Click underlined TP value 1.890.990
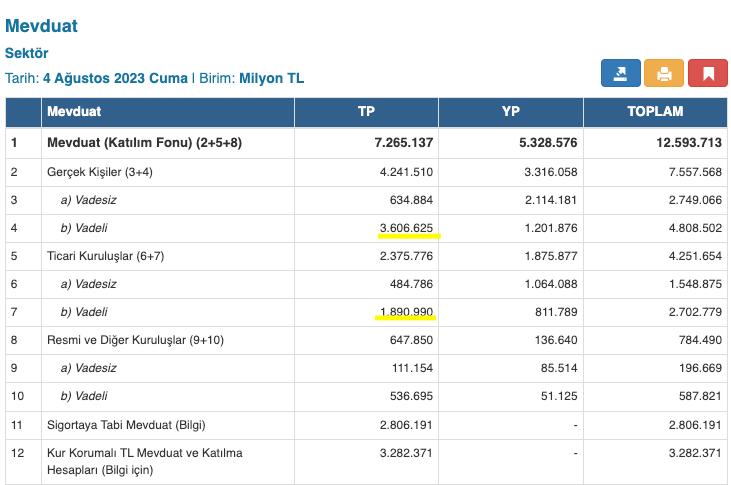 point(405,312)
